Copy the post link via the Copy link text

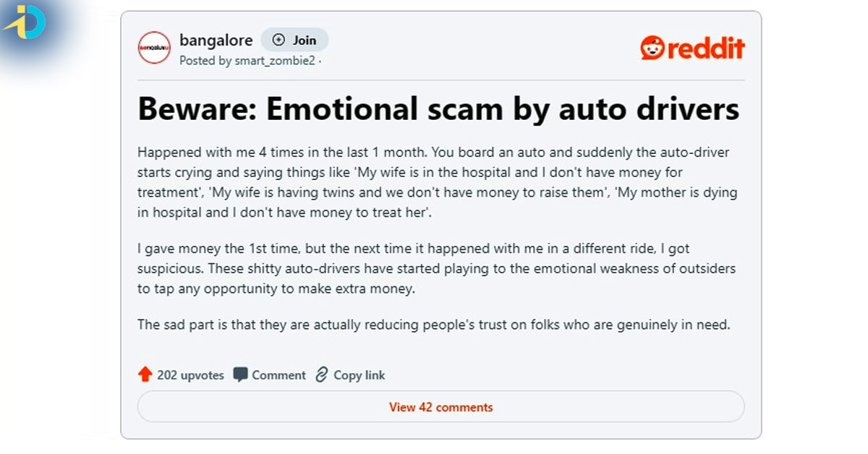[359, 375]
